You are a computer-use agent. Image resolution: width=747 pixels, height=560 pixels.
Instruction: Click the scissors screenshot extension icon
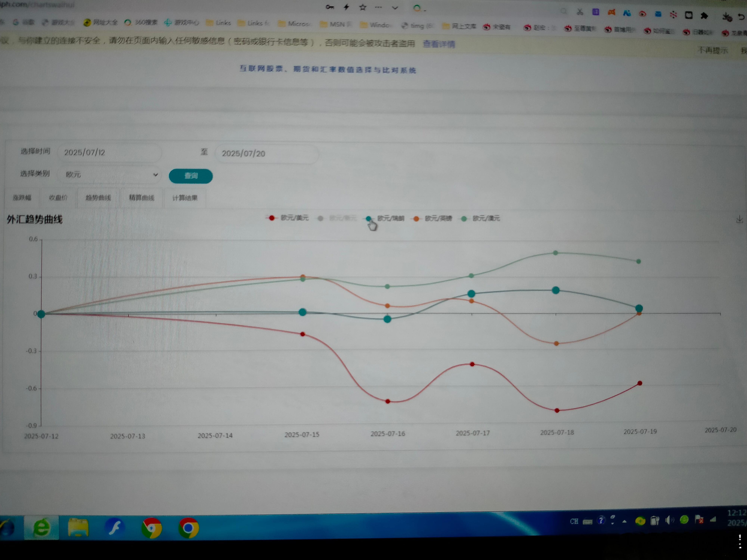click(580, 12)
